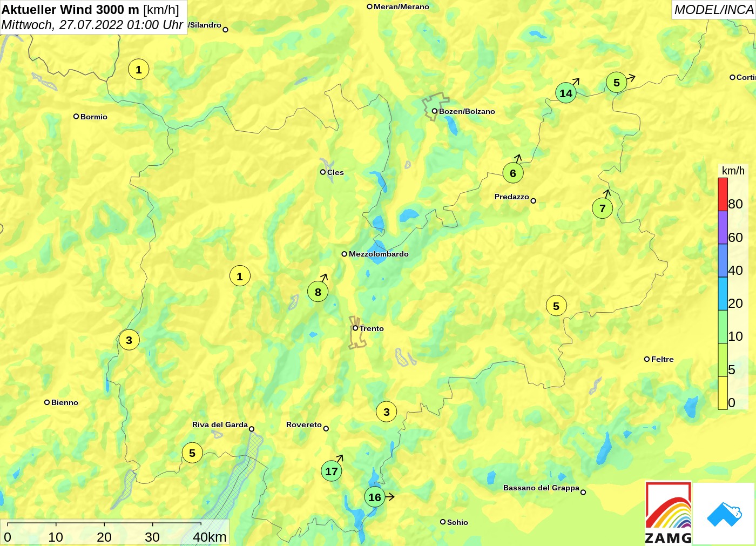Click the red segment of the km/h legend

[723, 194]
